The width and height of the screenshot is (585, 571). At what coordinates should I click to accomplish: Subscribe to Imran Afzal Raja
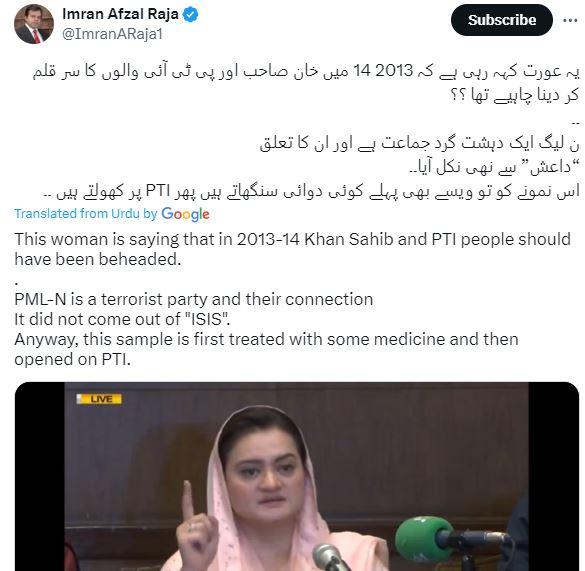pyautogui.click(x=501, y=20)
